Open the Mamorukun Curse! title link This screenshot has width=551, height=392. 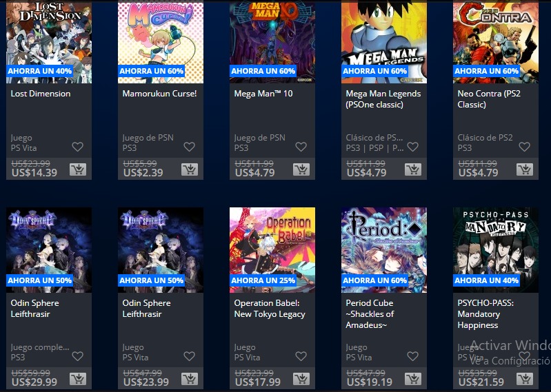(x=159, y=94)
